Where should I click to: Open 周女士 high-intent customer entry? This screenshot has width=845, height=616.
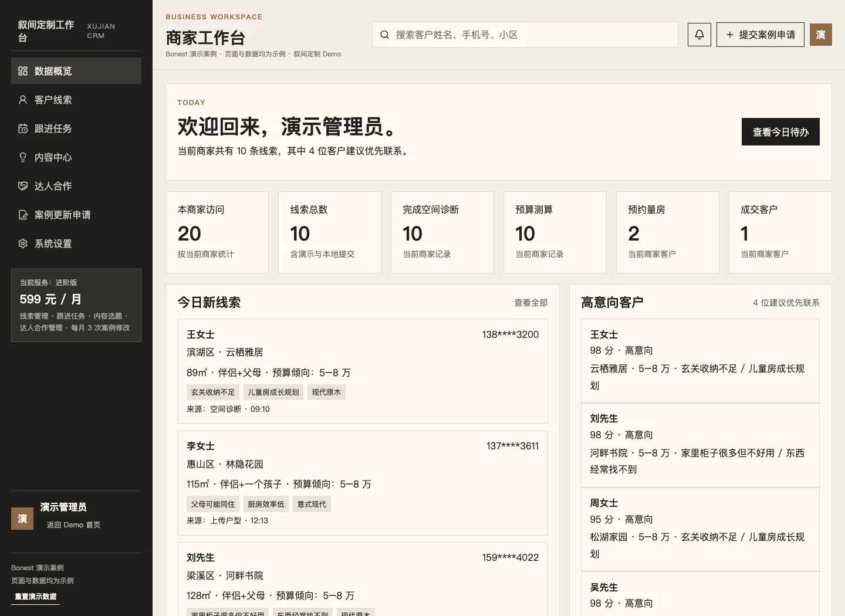pos(700,529)
